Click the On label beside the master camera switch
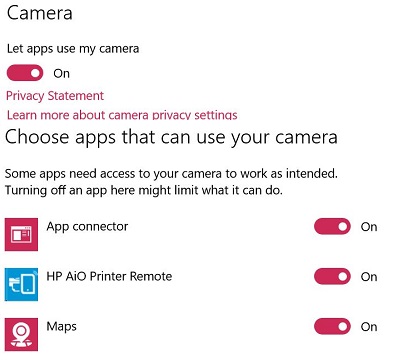400x361 pixels. [x=61, y=73]
